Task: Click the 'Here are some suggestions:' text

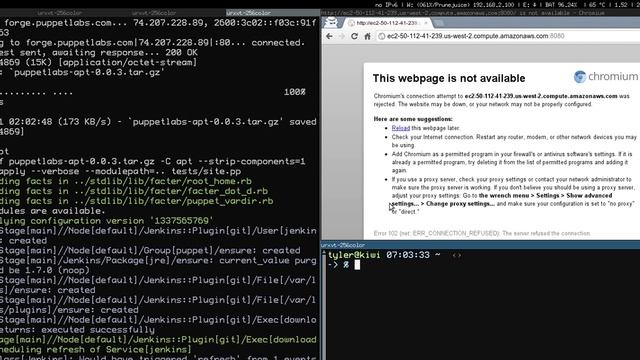Action: [x=413, y=119]
